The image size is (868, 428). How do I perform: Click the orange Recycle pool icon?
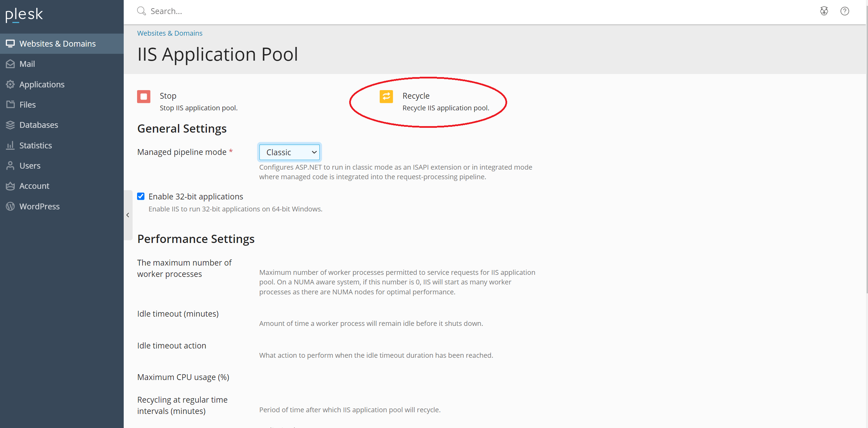coord(386,97)
